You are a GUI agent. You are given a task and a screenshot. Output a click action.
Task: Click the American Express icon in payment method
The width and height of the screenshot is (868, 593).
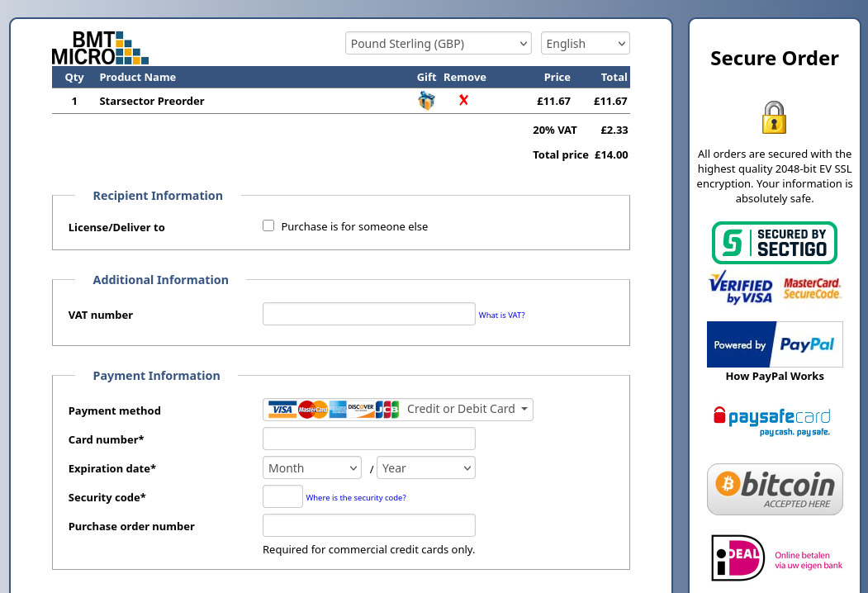click(338, 410)
